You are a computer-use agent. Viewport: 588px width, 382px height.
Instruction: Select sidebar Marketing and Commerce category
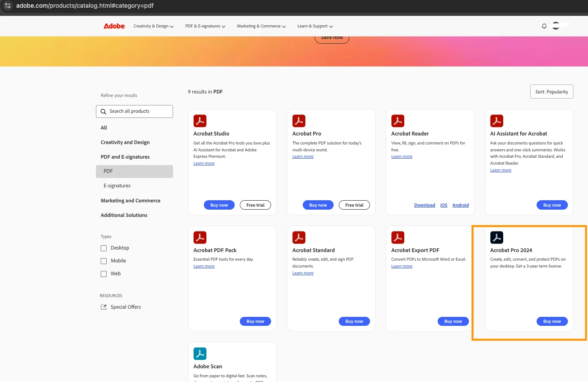(x=131, y=201)
